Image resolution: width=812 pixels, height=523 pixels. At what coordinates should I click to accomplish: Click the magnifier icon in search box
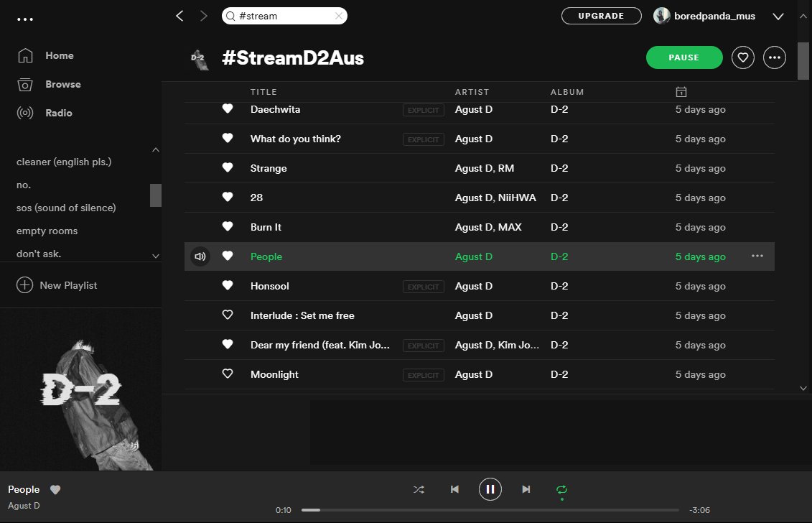230,16
